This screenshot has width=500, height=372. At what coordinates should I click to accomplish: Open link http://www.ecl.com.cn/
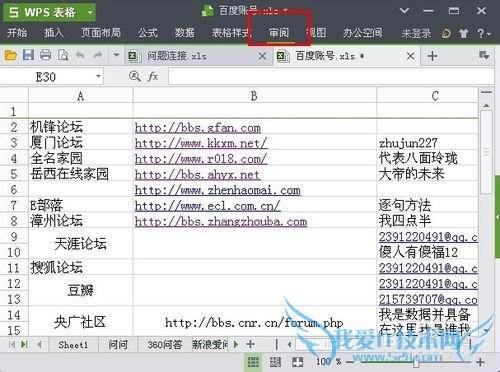207,206
